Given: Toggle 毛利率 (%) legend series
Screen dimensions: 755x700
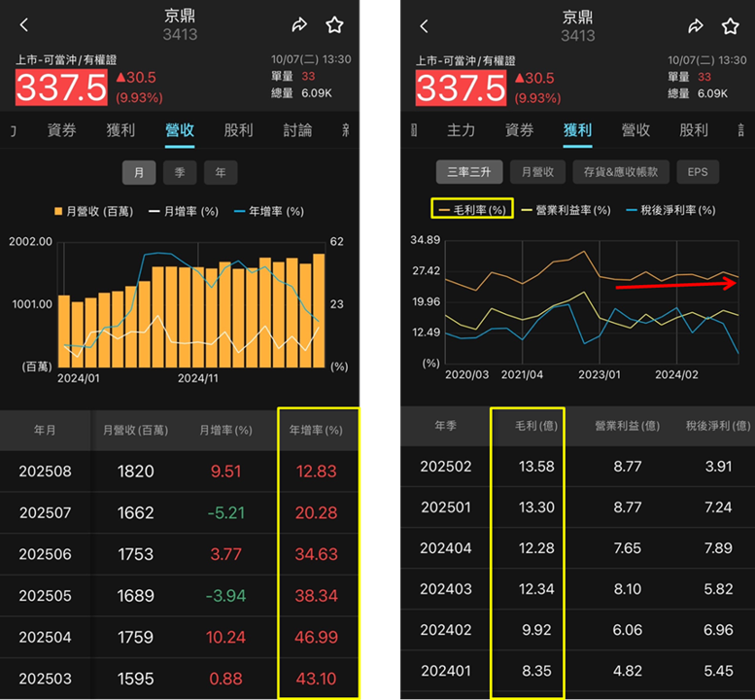Looking at the screenshot, I should point(472,210).
